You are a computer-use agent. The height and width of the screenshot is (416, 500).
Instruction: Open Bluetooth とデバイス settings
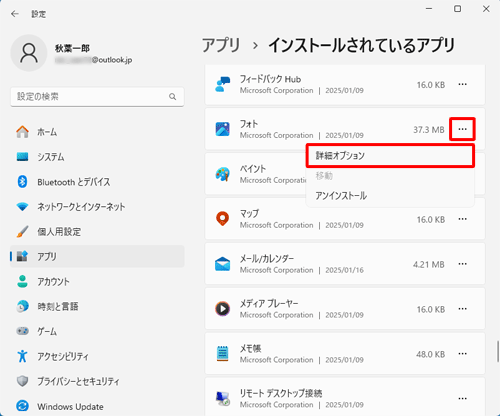(x=97, y=182)
